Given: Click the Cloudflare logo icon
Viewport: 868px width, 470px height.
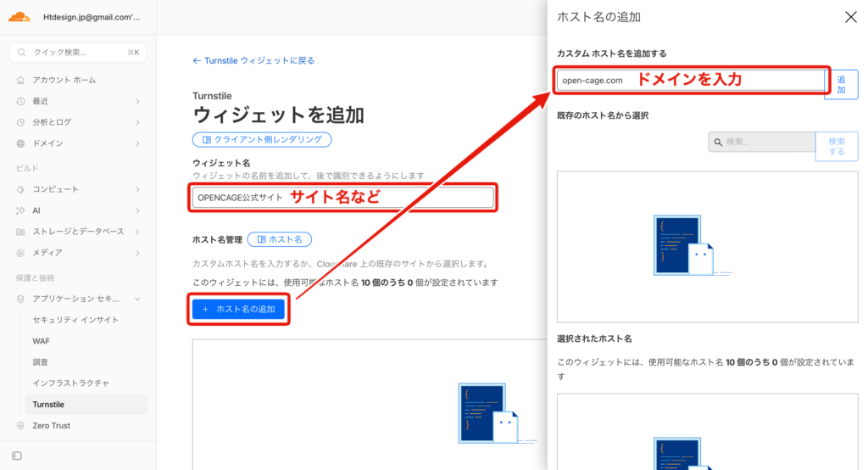Looking at the screenshot, I should pos(20,16).
